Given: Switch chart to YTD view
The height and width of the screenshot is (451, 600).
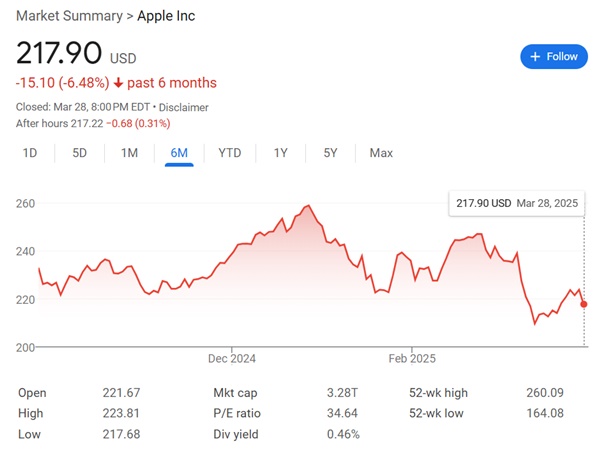Looking at the screenshot, I should point(230,153).
